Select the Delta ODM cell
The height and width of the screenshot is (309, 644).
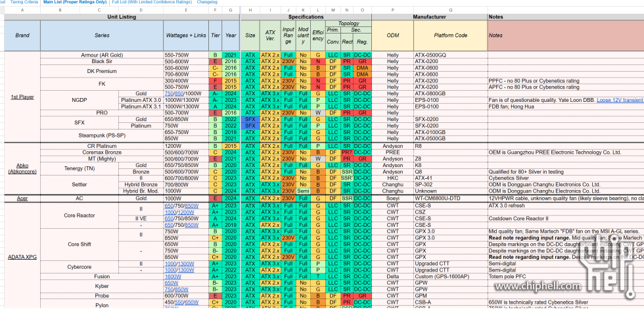[x=393, y=277]
